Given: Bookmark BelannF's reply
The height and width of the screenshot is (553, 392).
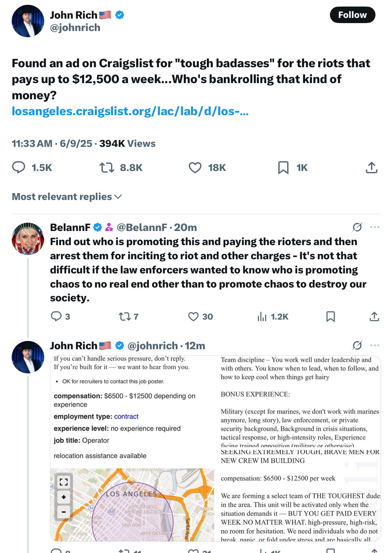Looking at the screenshot, I should tap(330, 316).
